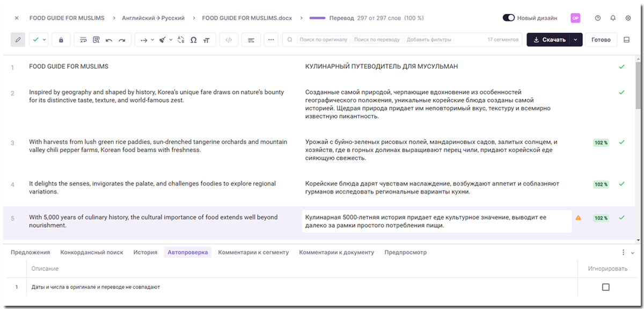Screen dimensions: 644x309
Task: Open the notifications bell
Action: click(x=613, y=18)
